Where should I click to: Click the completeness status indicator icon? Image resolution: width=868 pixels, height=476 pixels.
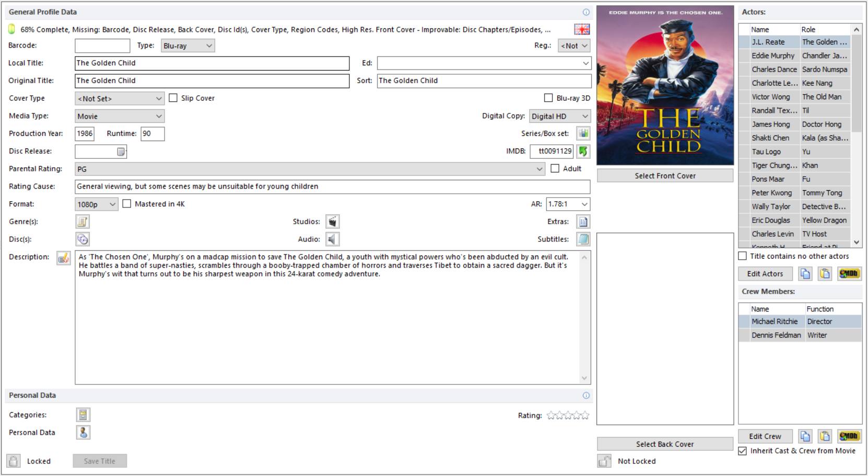tap(11, 29)
